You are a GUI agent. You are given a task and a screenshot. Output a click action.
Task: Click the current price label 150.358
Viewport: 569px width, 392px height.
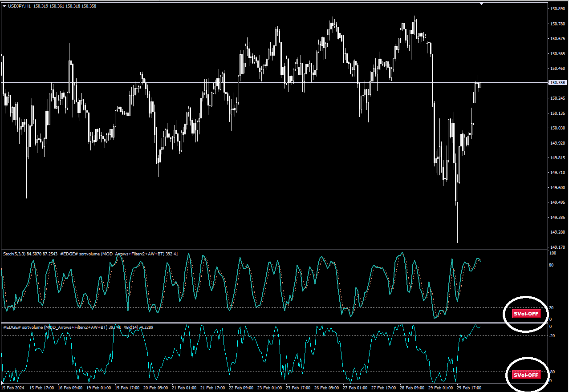[557, 82]
